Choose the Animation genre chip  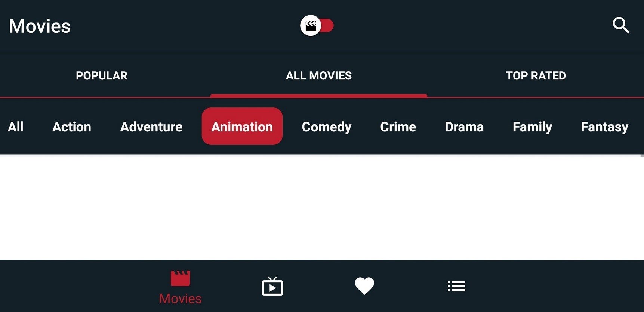click(x=242, y=126)
